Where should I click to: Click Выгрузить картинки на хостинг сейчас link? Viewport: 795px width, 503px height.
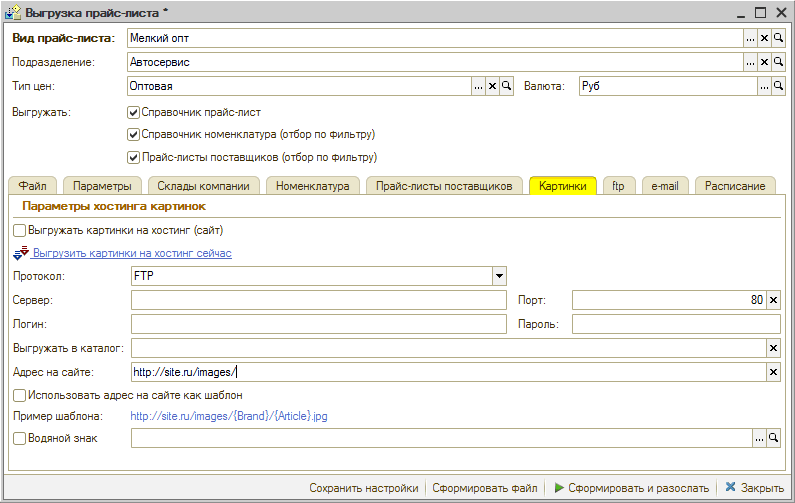click(x=132, y=254)
